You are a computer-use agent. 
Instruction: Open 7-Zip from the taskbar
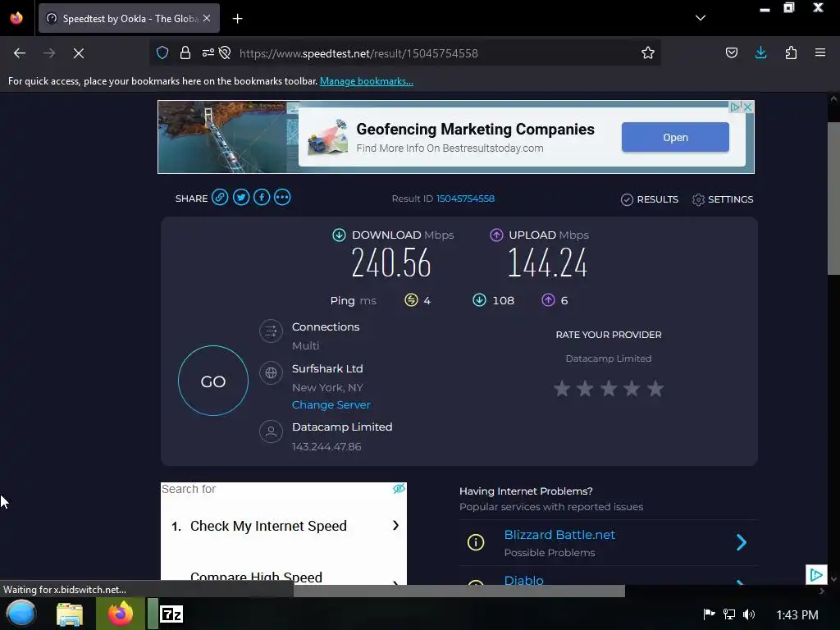pyautogui.click(x=171, y=614)
